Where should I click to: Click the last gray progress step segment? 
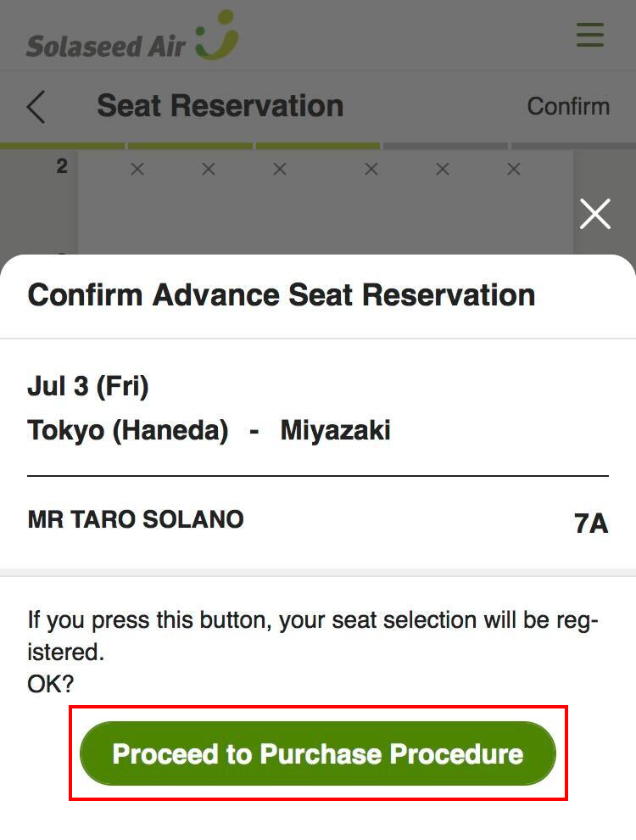click(x=573, y=146)
